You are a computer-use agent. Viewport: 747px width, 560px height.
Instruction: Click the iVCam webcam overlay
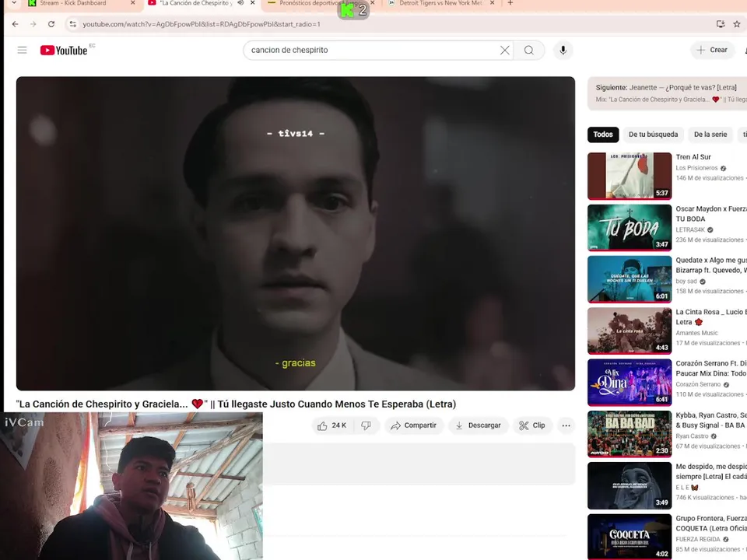[x=131, y=486]
